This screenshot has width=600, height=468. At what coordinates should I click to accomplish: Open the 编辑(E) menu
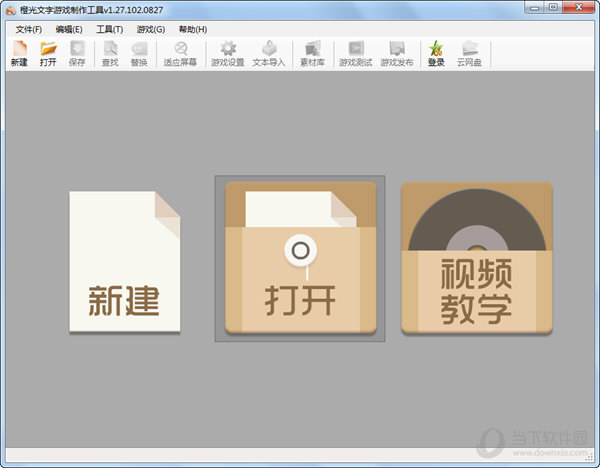(69, 29)
